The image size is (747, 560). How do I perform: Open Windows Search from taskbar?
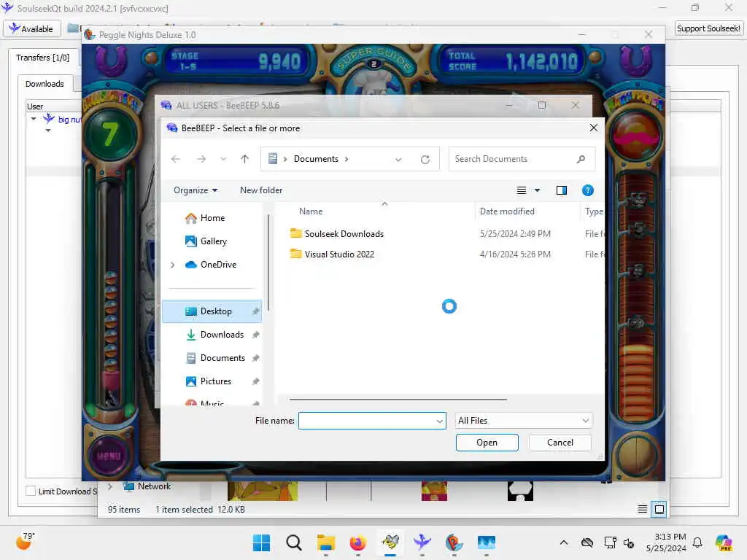293,542
